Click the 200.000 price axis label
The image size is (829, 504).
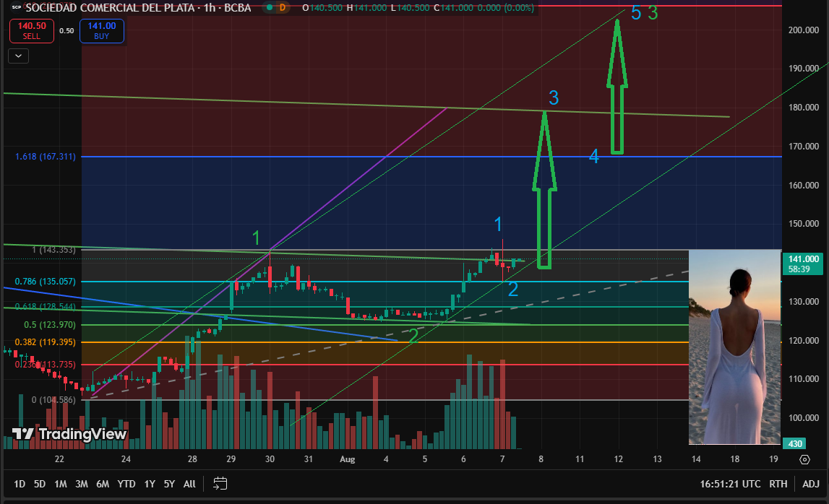(x=804, y=30)
